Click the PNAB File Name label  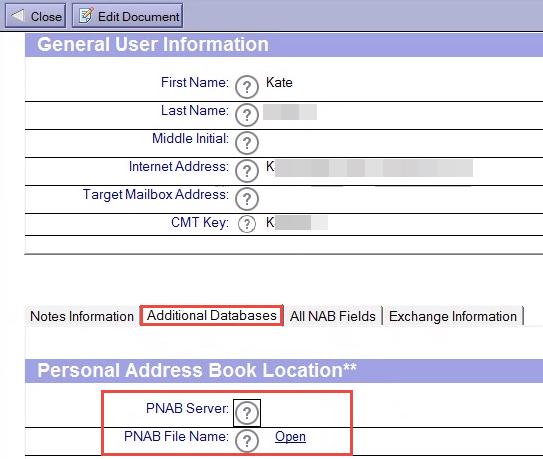pos(176,436)
